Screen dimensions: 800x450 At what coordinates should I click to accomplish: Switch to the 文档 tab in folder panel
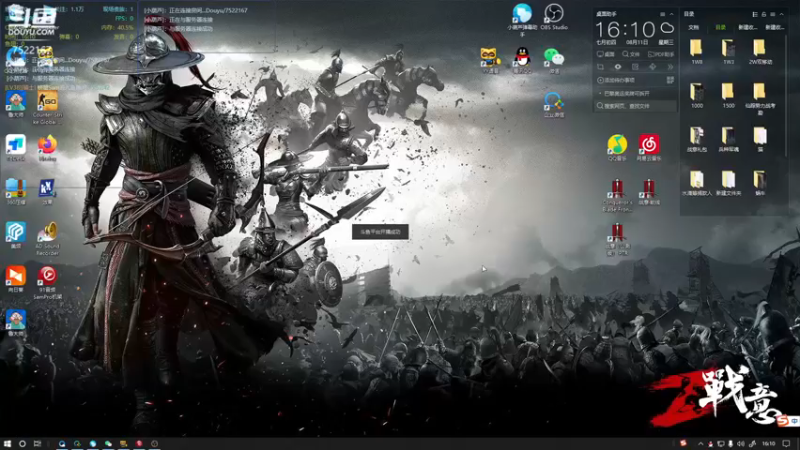693,28
